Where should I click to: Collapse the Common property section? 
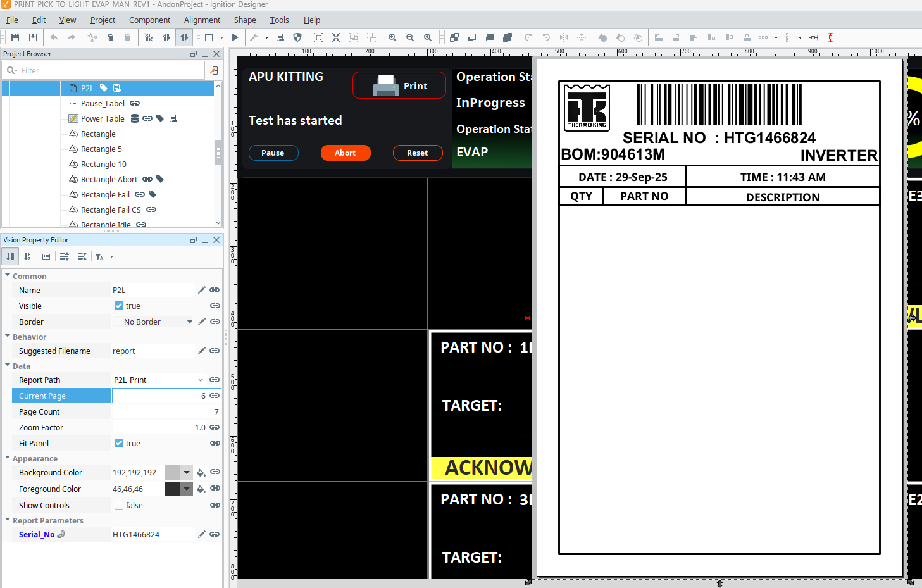(8, 276)
